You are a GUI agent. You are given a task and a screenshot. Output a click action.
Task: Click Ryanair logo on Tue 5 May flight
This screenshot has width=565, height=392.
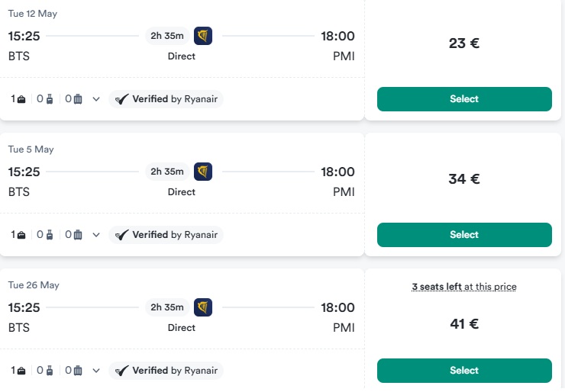(x=203, y=172)
